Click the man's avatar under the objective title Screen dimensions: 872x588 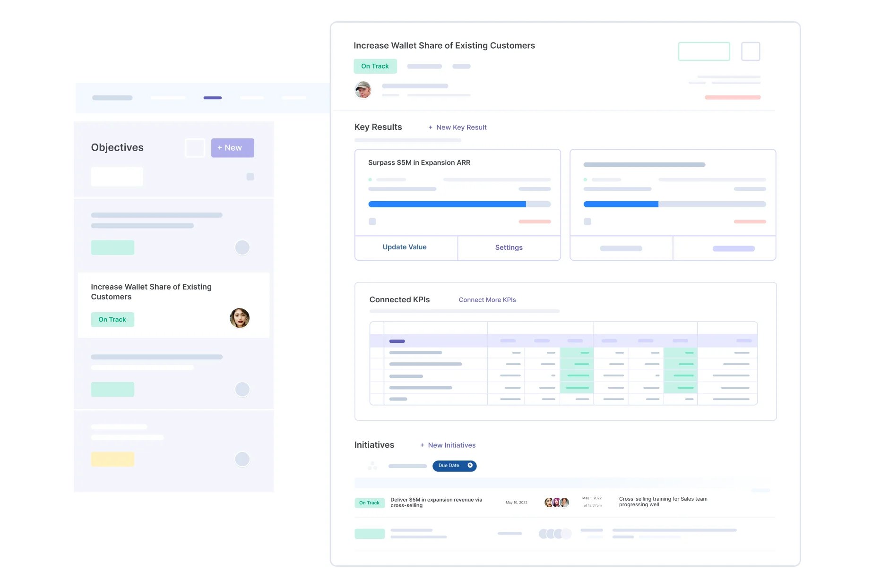[363, 90]
